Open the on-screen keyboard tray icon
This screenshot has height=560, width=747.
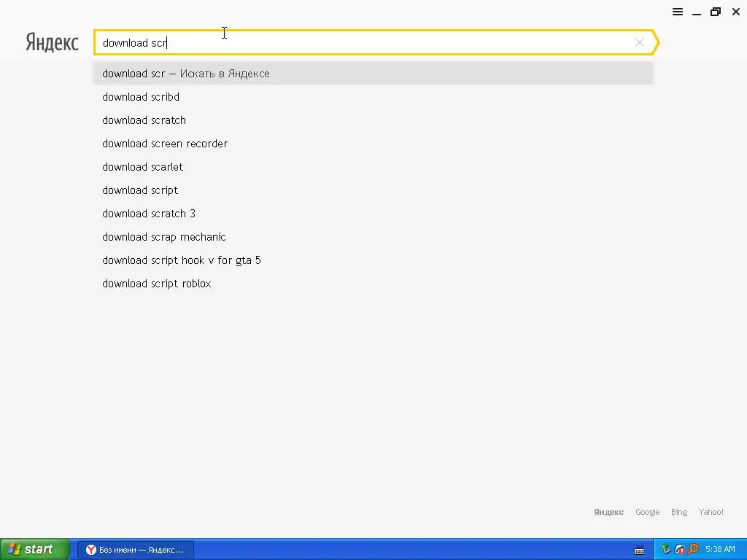(639, 550)
